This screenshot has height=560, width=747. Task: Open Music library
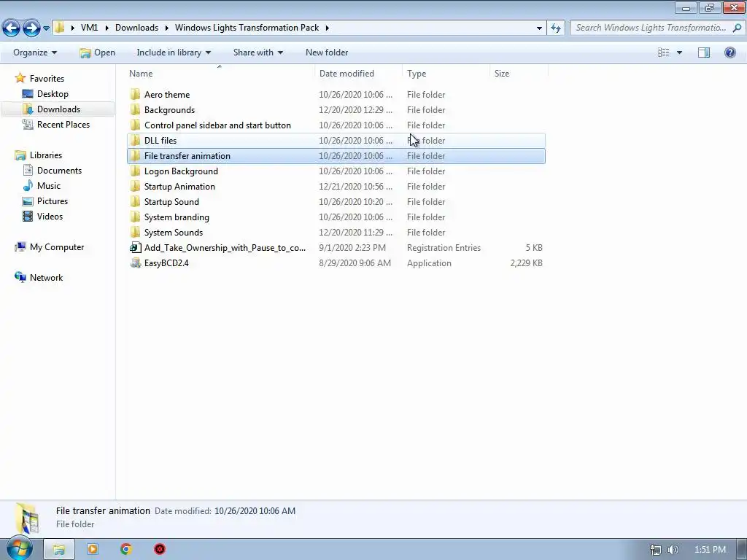[x=49, y=186]
